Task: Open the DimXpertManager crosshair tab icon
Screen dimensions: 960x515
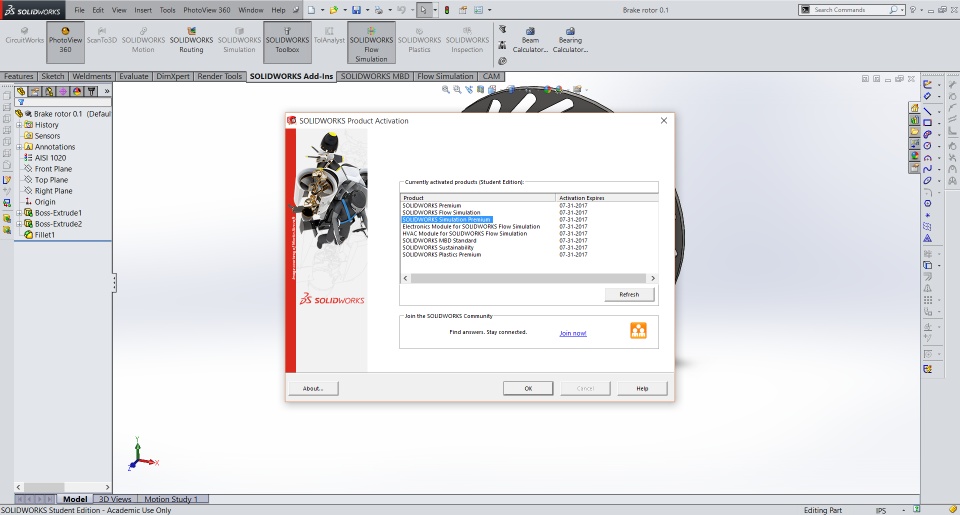Action: click(x=63, y=91)
